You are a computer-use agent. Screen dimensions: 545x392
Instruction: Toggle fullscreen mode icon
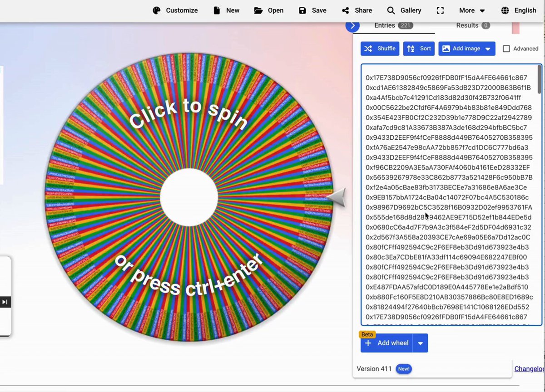[440, 10]
